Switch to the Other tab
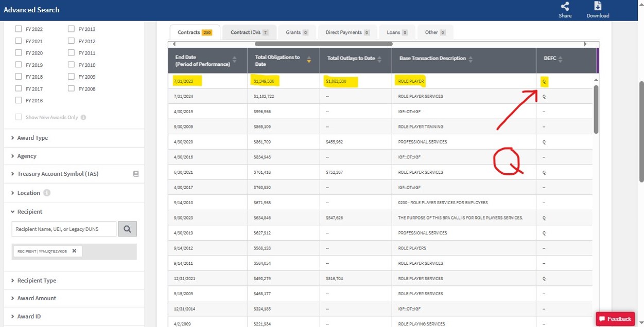Screen dimensions: 644x327 [x=435, y=32]
